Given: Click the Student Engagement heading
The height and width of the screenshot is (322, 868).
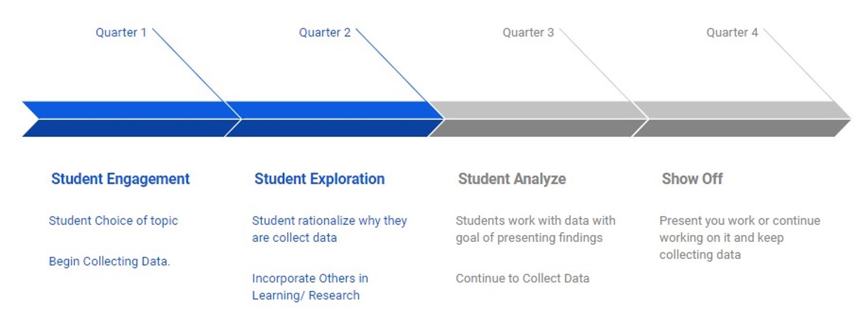Looking at the screenshot, I should 121,179.
